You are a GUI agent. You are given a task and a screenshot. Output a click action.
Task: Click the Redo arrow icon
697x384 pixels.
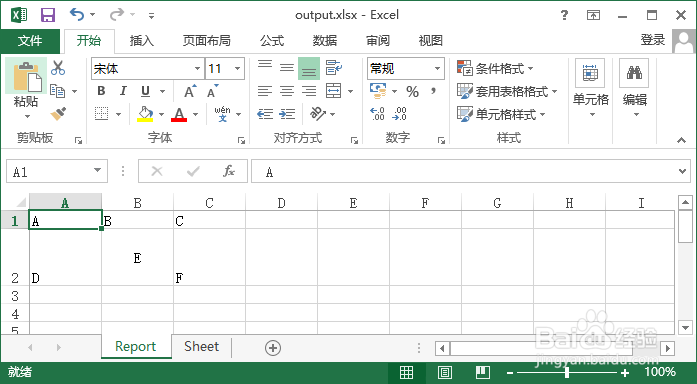point(117,15)
